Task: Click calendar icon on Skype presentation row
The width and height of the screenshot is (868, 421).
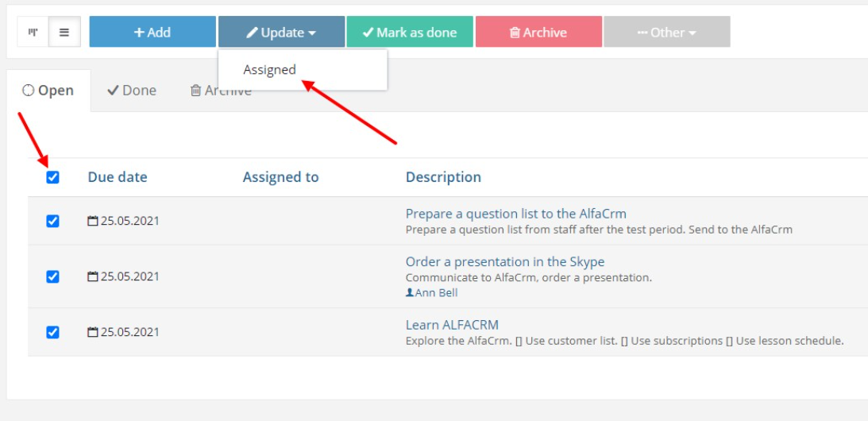Action: [93, 276]
